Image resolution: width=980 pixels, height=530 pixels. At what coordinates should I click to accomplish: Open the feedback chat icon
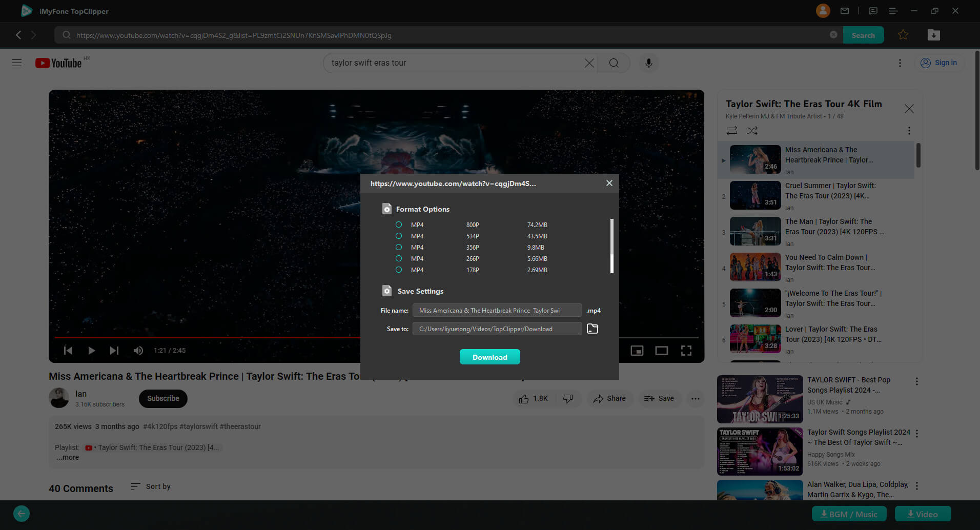pos(873,11)
